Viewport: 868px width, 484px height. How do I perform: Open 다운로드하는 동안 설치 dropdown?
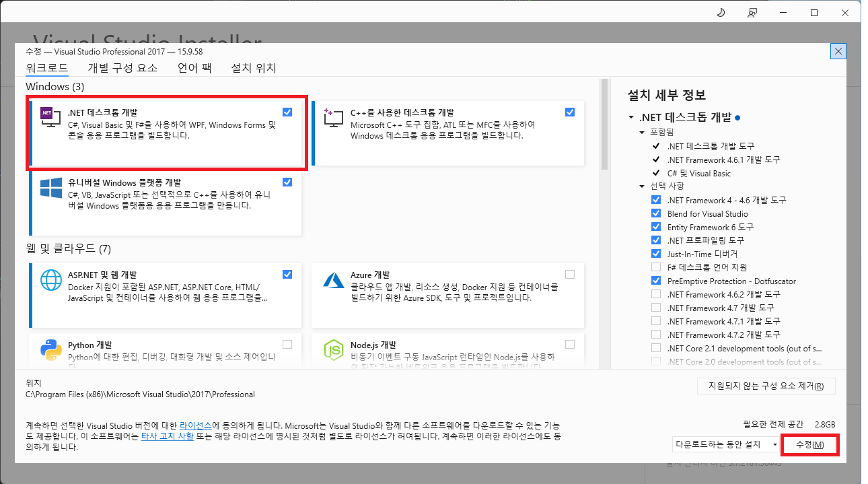727,444
